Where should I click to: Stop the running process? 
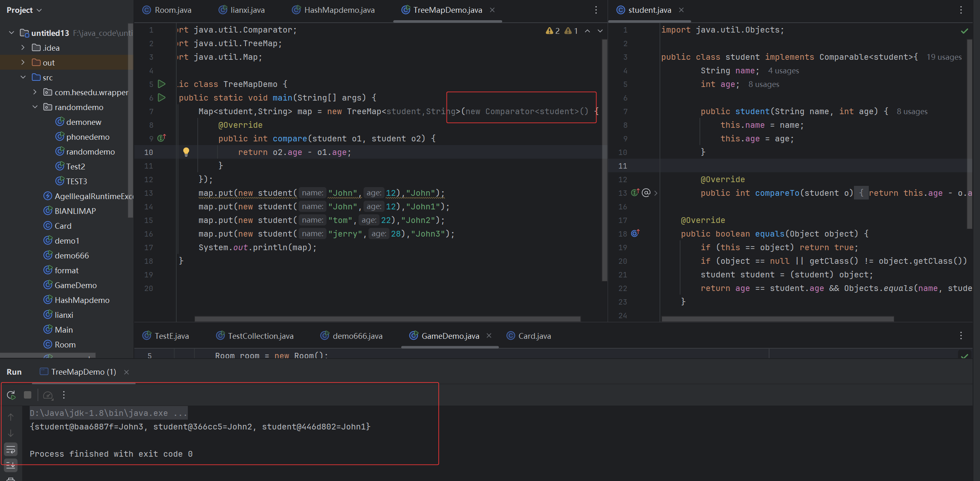pyautogui.click(x=28, y=395)
